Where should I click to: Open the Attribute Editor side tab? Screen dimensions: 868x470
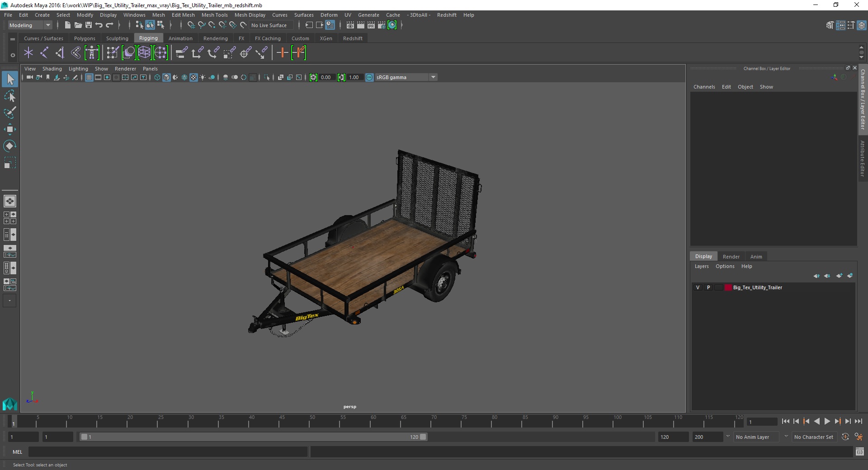pos(863,158)
